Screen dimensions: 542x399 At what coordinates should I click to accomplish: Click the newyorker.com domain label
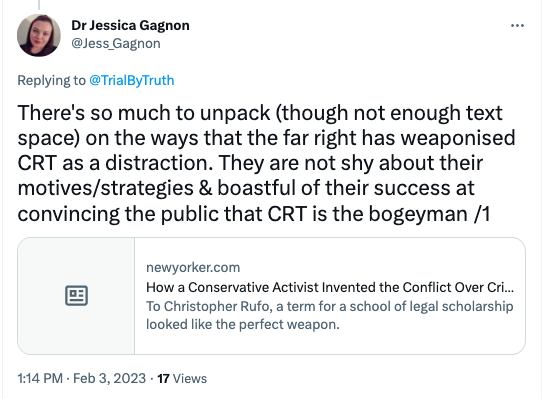tap(193, 267)
